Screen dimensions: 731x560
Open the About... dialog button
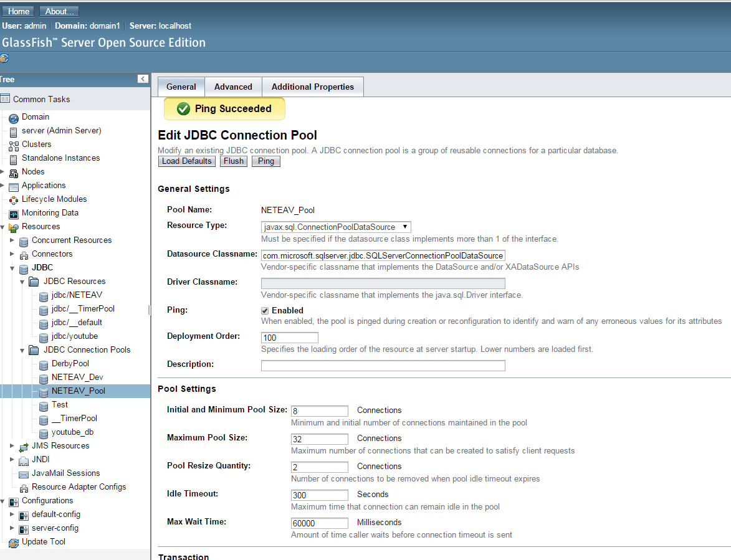pos(59,11)
